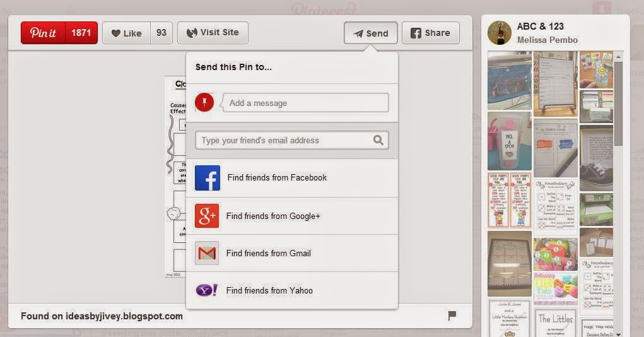Screen dimensions: 644x337
Task: Like this pin
Action: (x=127, y=33)
